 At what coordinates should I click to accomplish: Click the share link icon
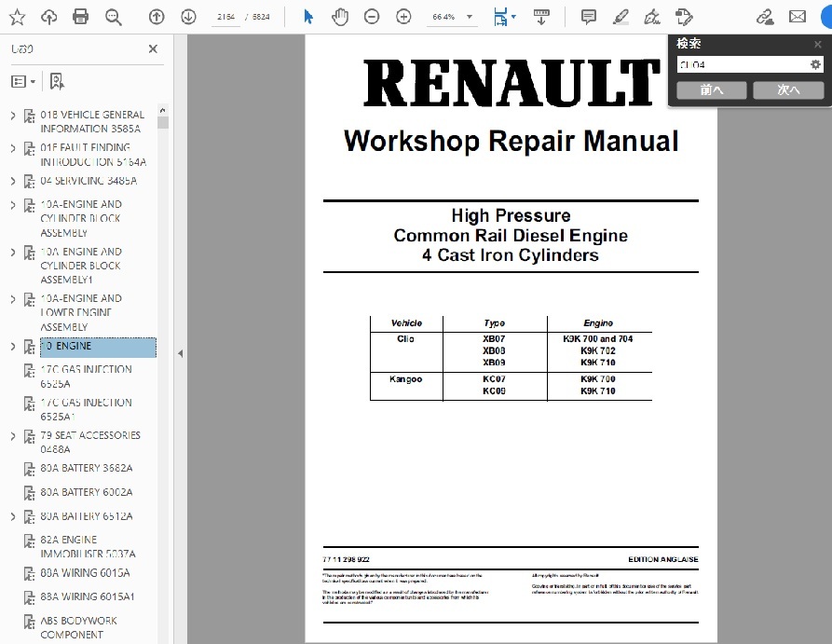pos(765,17)
